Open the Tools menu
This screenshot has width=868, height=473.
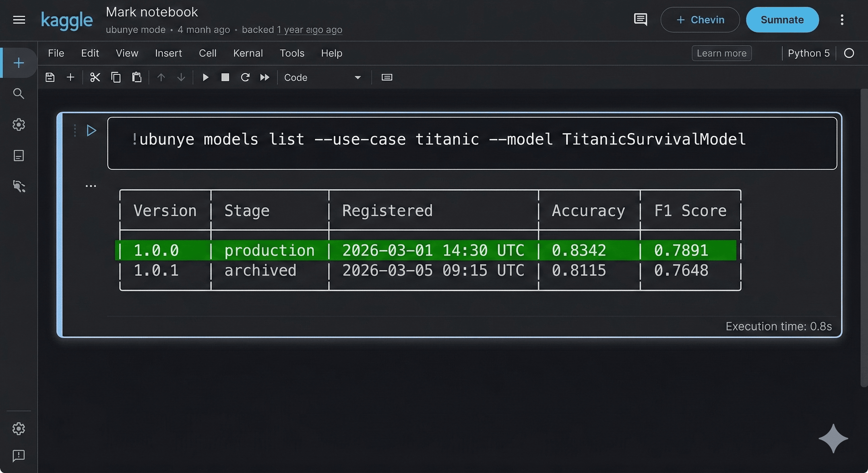coord(292,53)
